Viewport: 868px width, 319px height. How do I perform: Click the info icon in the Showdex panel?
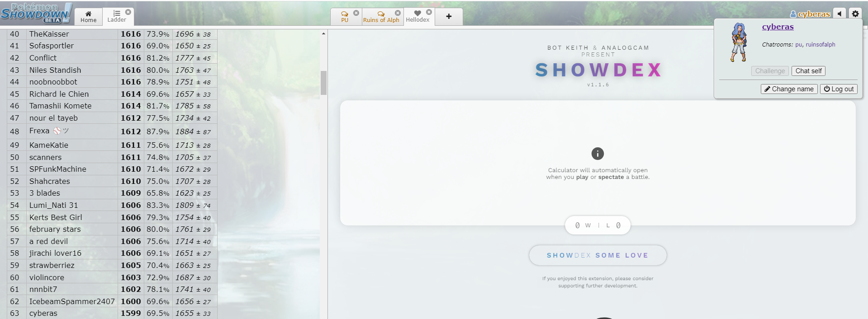point(598,154)
